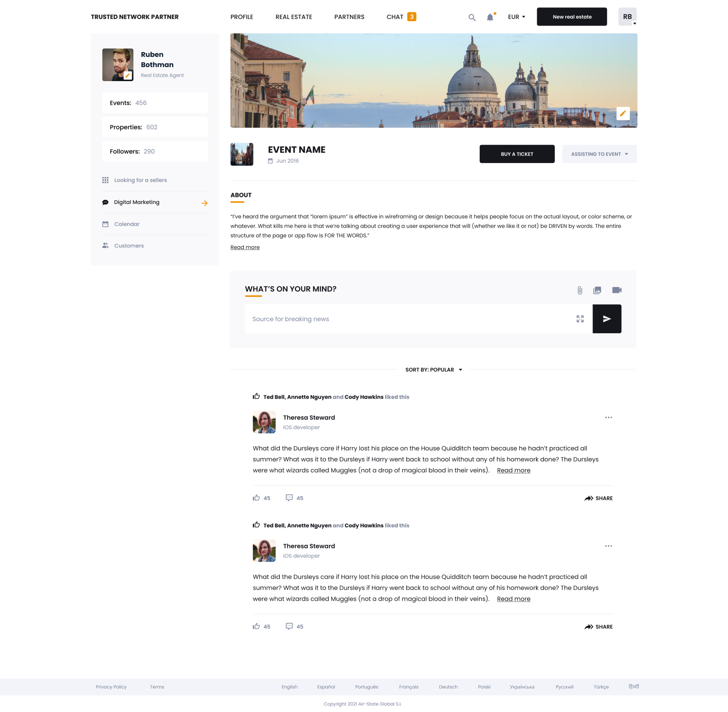Add a video with the camera icon
This screenshot has width=728, height=712.
pos(617,290)
